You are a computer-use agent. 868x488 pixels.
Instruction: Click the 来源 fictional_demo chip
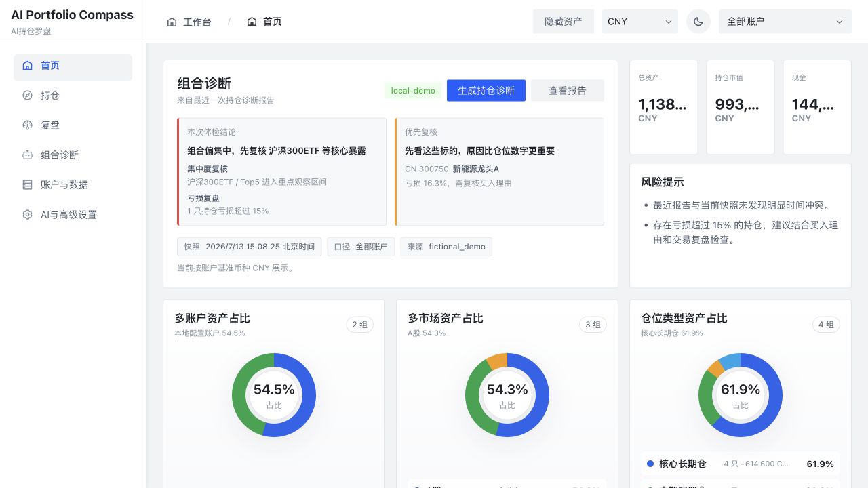446,247
